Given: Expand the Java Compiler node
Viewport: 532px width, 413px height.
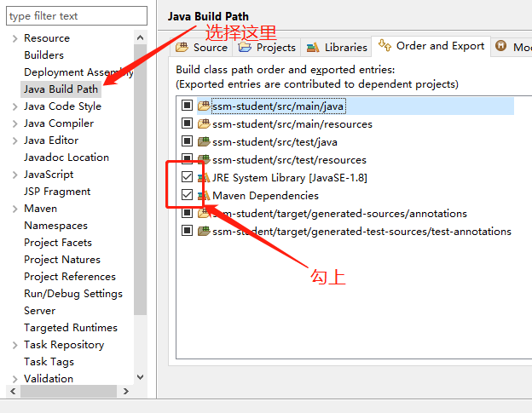Looking at the screenshot, I should [x=14, y=123].
